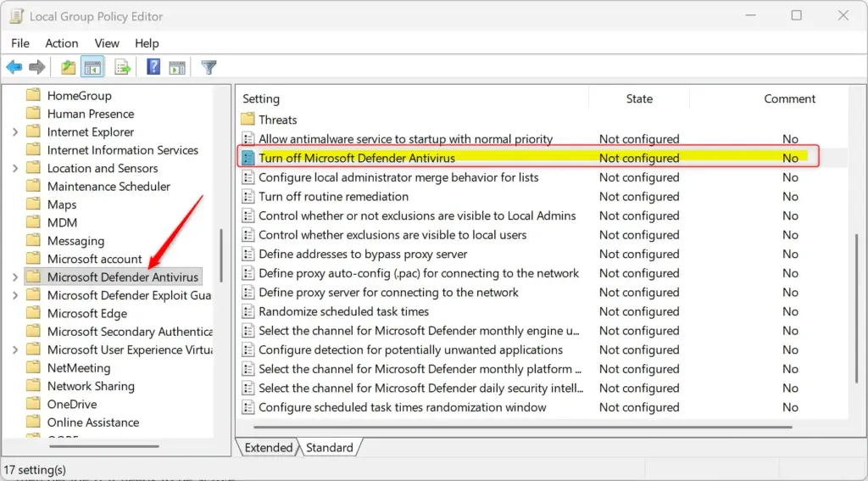868x481 pixels.
Task: Open the File menu
Action: (20, 43)
